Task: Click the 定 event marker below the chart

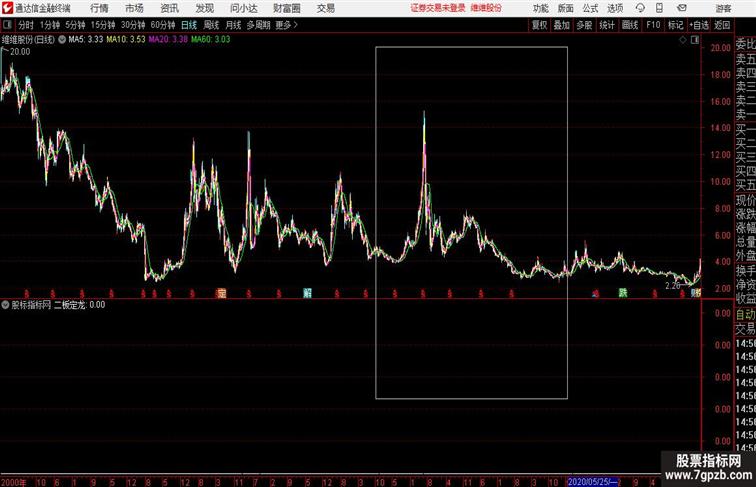Action: pos(222,293)
